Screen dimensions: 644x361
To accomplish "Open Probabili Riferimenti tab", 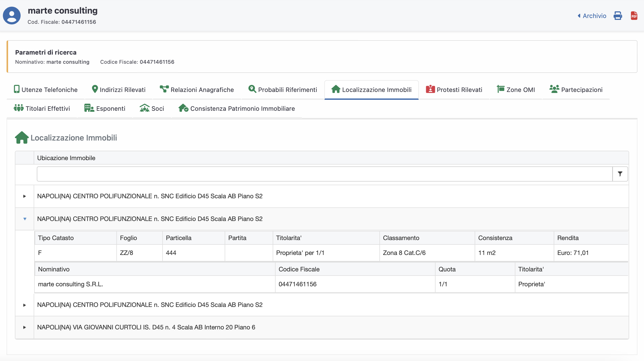I will 283,90.
